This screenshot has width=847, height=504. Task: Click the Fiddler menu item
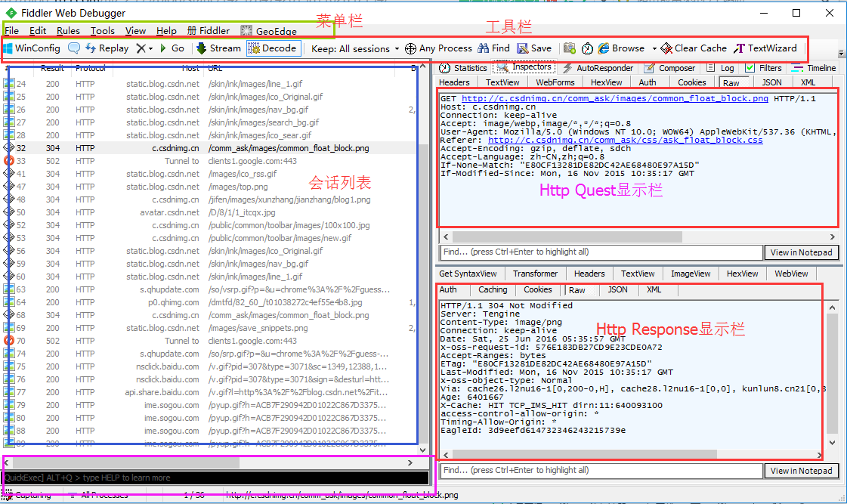[209, 31]
